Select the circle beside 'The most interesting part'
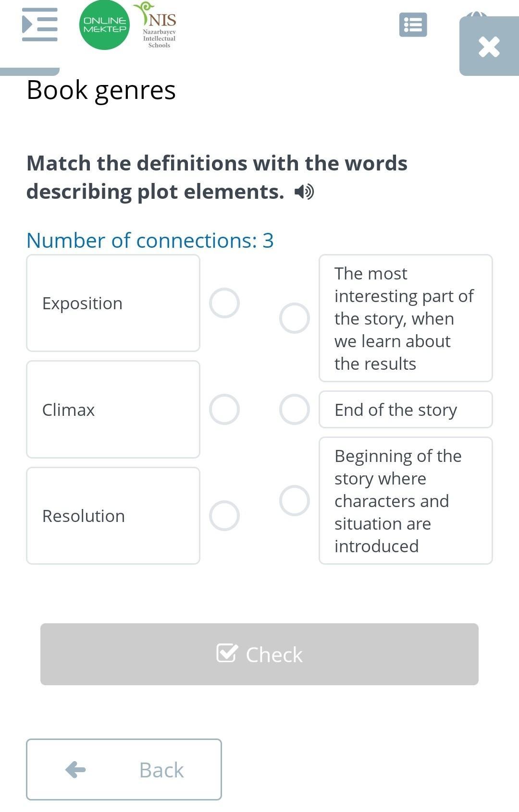The width and height of the screenshot is (519, 812). pyautogui.click(x=295, y=318)
